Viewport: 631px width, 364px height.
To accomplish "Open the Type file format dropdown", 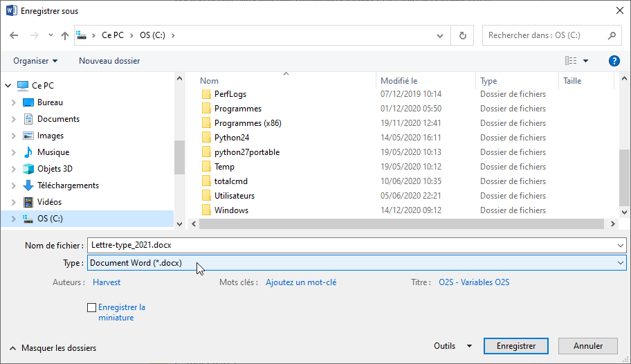I will tap(356, 263).
